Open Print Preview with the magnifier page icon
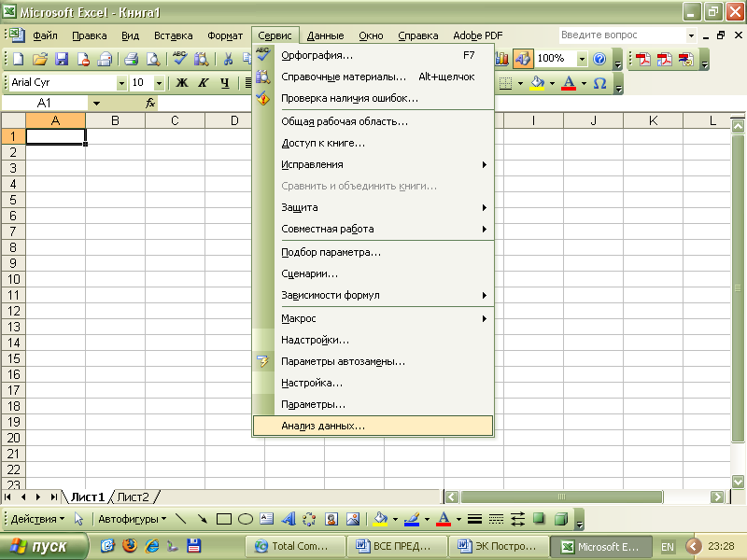This screenshot has width=747, height=560. (153, 59)
